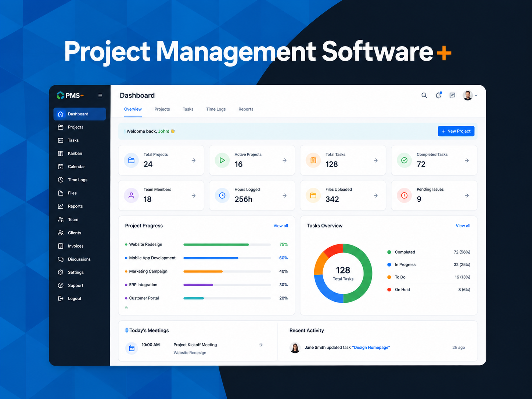Click the On Hold legend entry

pos(429,290)
